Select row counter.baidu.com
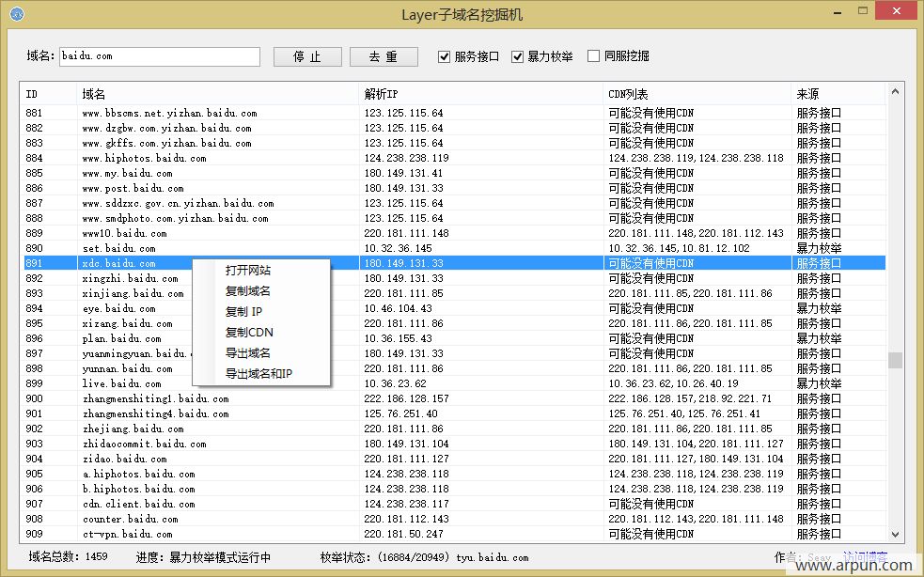Screen dimensions: 924x577 coord(454,519)
